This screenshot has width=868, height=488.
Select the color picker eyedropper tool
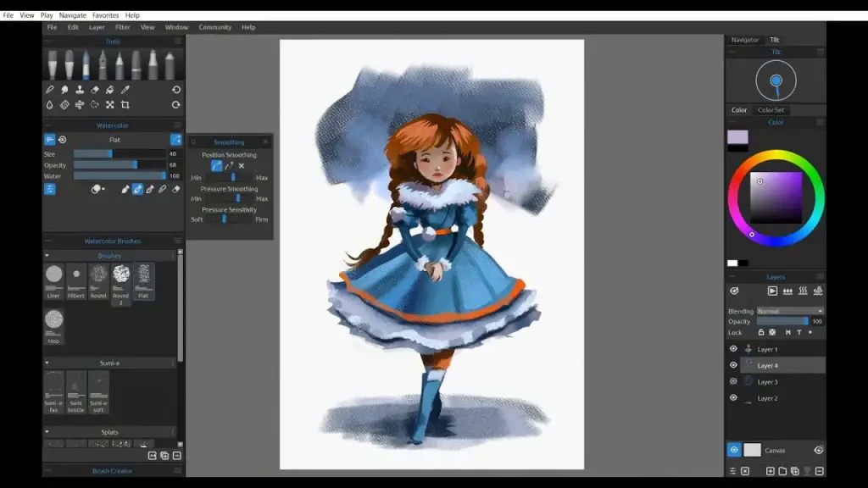coord(125,89)
